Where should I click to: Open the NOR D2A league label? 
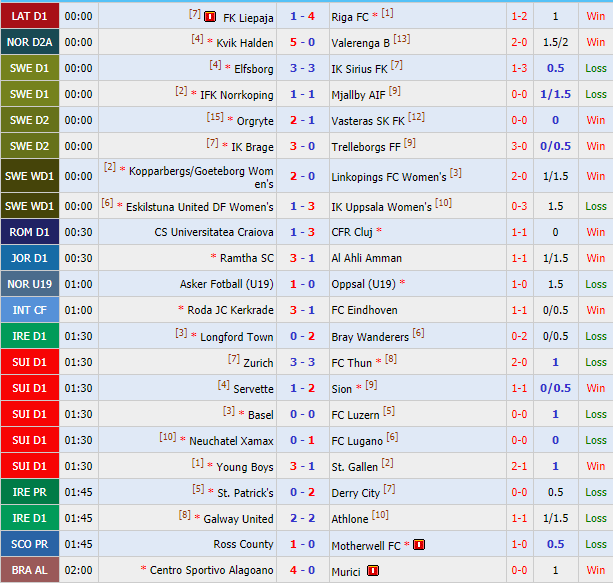(x=30, y=42)
